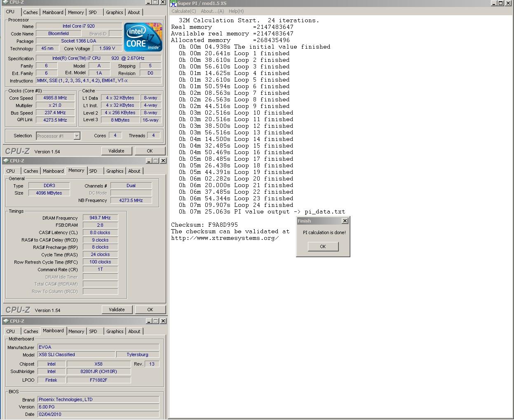The image size is (514, 420).
Task: Open Memory tab in bottom CPU-Z window
Action: pyautogui.click(x=76, y=331)
